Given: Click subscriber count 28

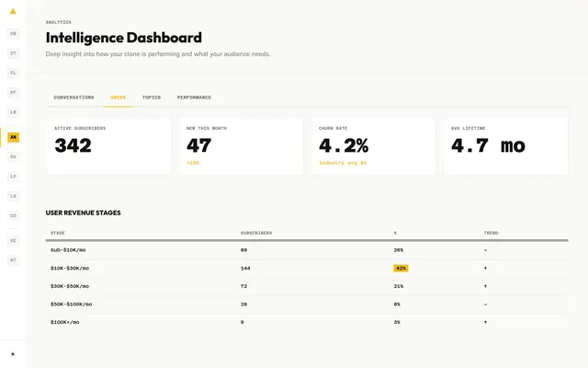Looking at the screenshot, I should [243, 305].
